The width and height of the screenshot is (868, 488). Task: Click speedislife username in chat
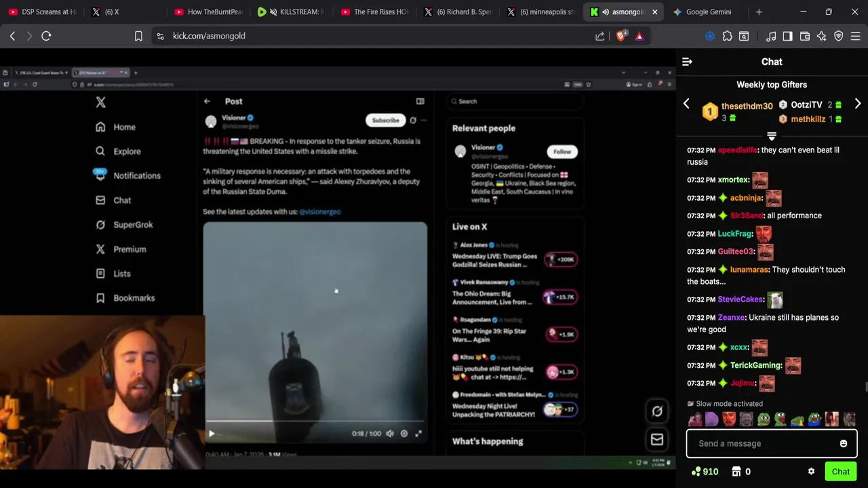737,150
